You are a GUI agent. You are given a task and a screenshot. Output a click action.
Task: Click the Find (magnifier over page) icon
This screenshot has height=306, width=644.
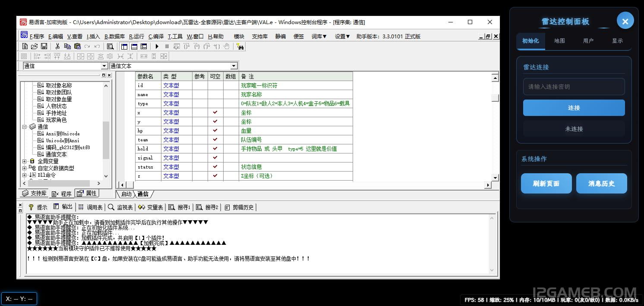point(110,46)
